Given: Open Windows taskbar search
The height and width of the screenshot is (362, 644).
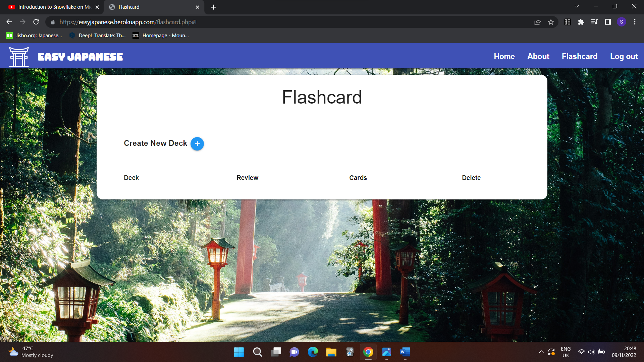Looking at the screenshot, I should [257, 352].
